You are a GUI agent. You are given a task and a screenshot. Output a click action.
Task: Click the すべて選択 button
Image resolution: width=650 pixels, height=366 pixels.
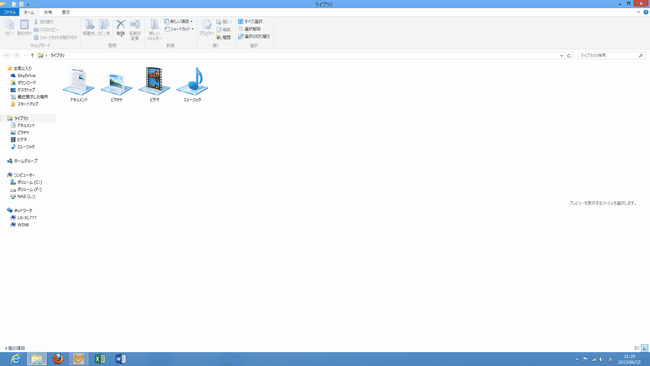tap(250, 21)
